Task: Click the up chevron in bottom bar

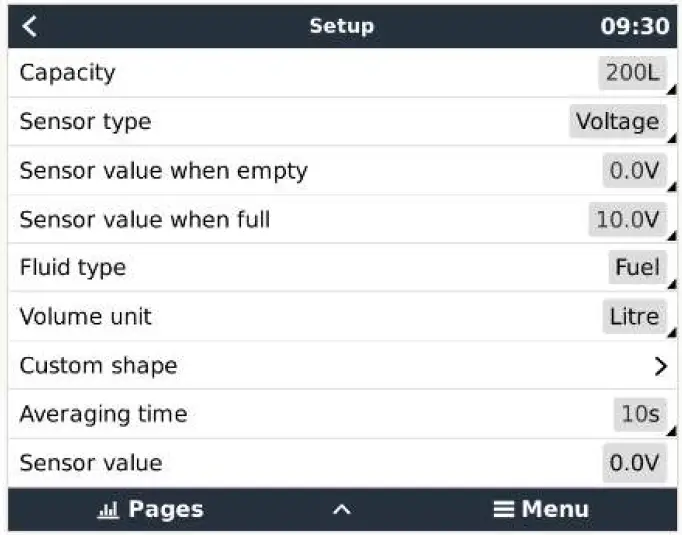Action: (341, 510)
